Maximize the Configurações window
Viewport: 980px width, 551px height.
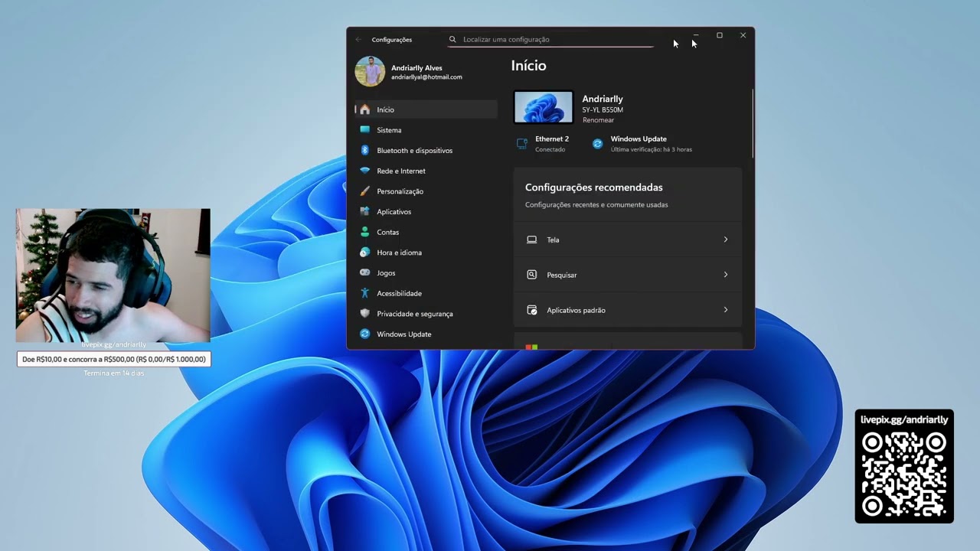(720, 35)
